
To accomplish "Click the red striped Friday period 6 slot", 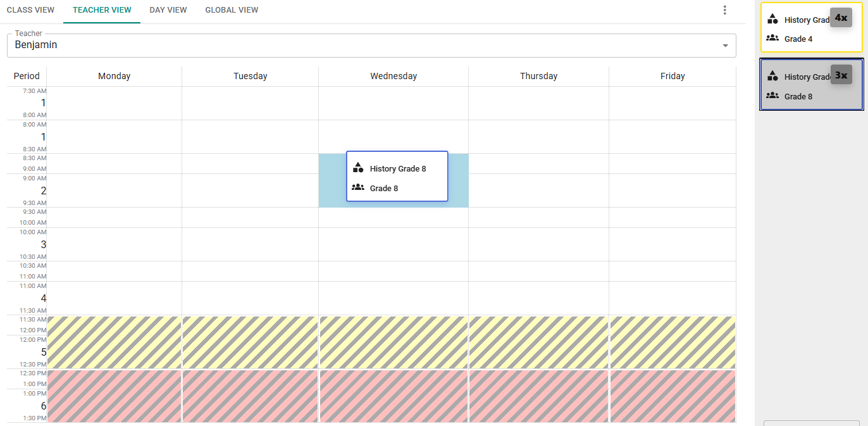I will 673,396.
